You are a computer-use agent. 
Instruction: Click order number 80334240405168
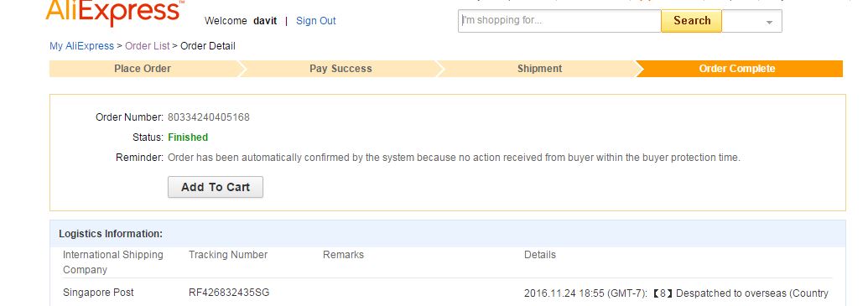(209, 117)
